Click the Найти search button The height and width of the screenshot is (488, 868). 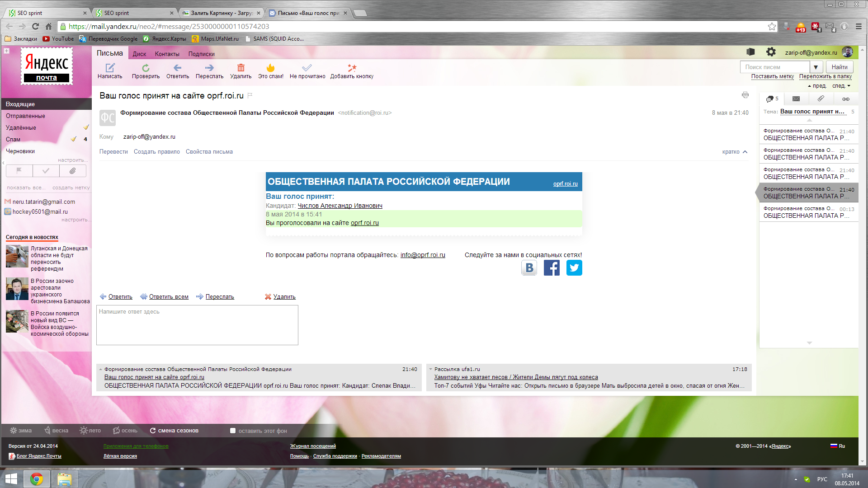[x=840, y=67]
